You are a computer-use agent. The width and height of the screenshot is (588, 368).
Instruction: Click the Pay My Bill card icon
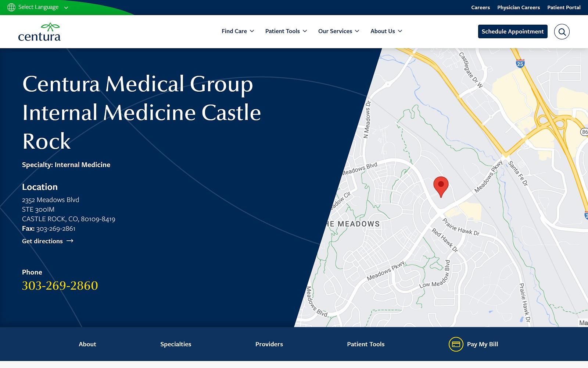(x=456, y=344)
